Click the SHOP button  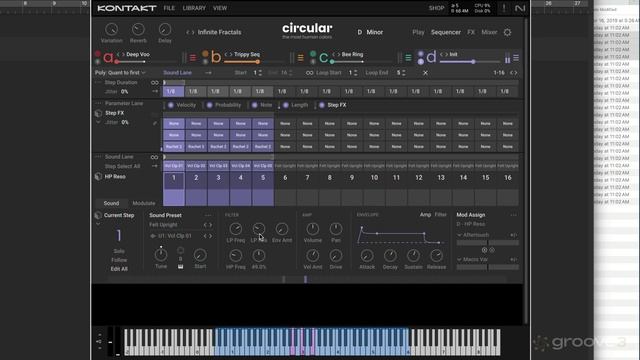(436, 8)
